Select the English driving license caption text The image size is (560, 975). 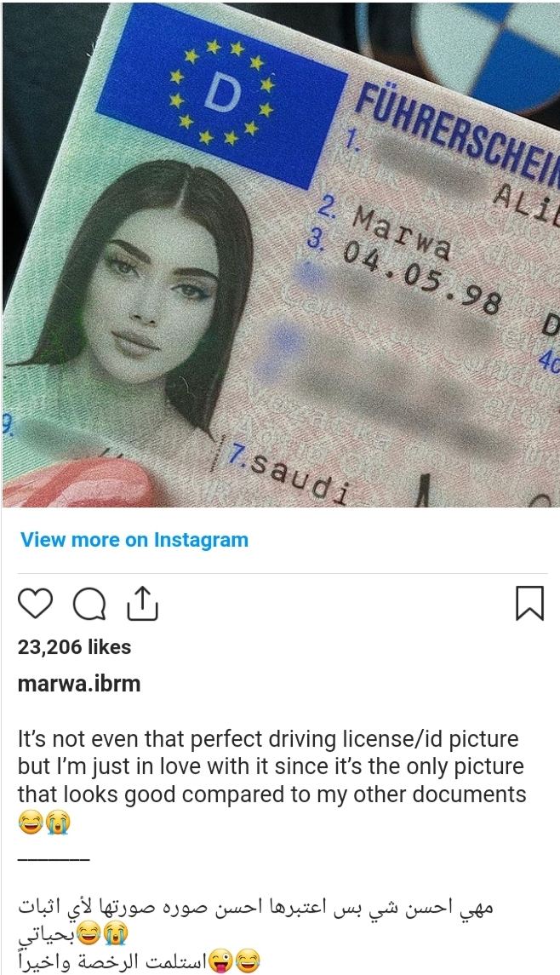click(271, 766)
